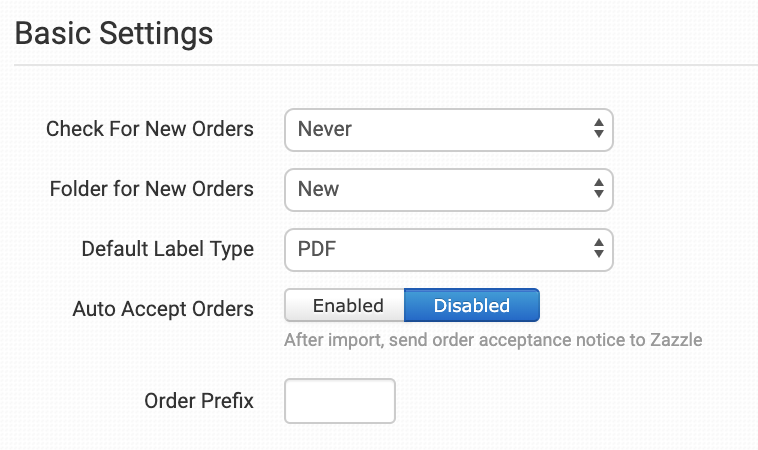Click the Basic Settings heading
758x450 pixels.
114,33
